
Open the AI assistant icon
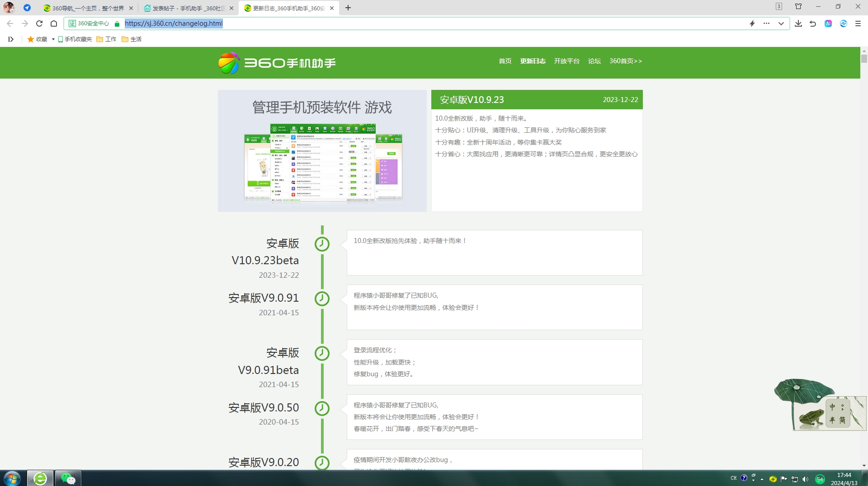point(828,23)
